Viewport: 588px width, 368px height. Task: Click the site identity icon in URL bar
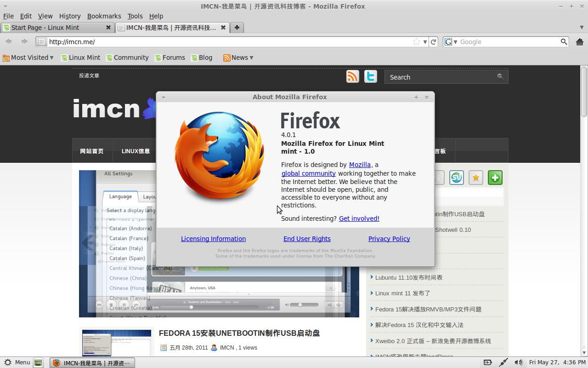tap(41, 42)
